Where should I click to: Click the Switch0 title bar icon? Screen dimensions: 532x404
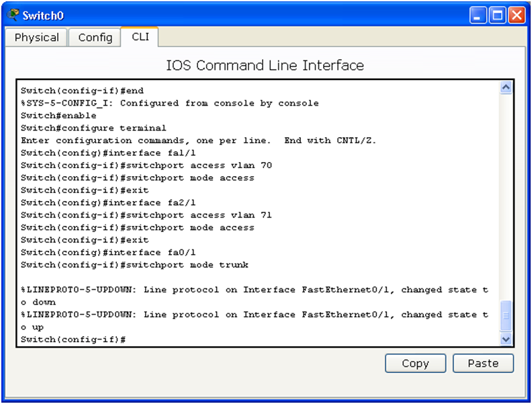(x=13, y=15)
